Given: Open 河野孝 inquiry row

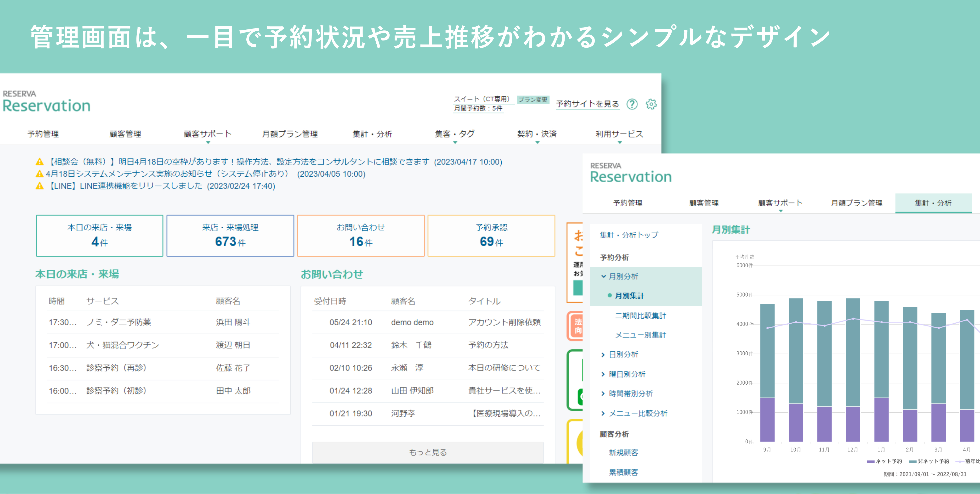Looking at the screenshot, I should pyautogui.click(x=428, y=414).
